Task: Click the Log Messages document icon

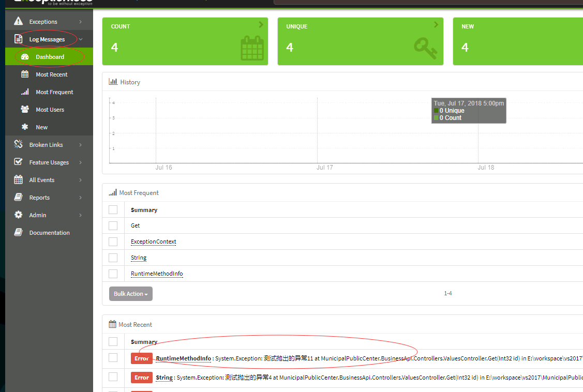Action: [x=18, y=39]
